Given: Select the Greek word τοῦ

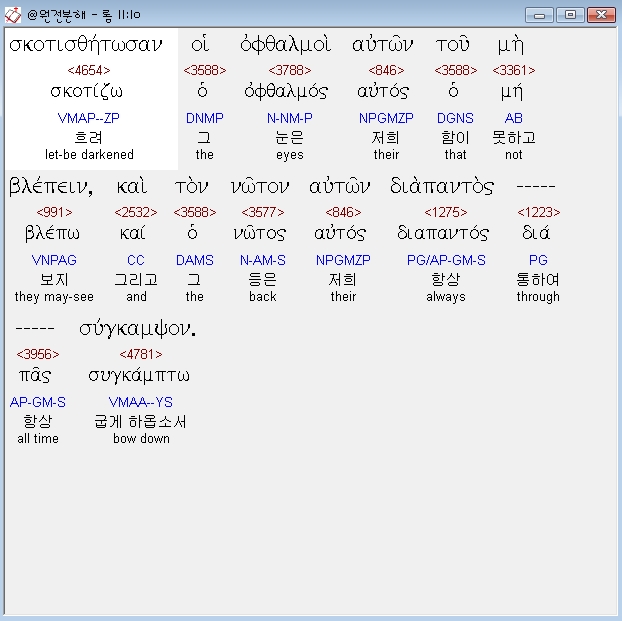Looking at the screenshot, I should (453, 44).
